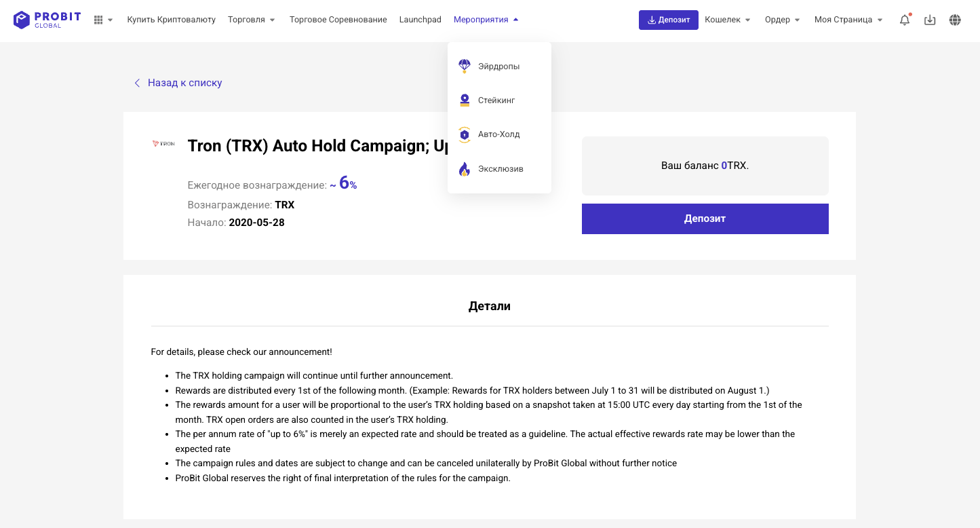Screen dimensions: 980x528
Task: Click the ProBit Global logo
Action: point(47,20)
